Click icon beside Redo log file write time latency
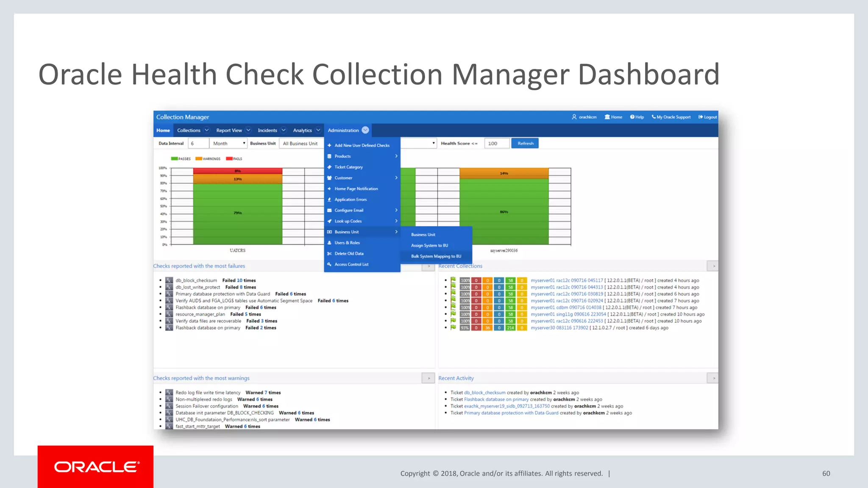Screen dimensions: 868x488 (x=169, y=393)
